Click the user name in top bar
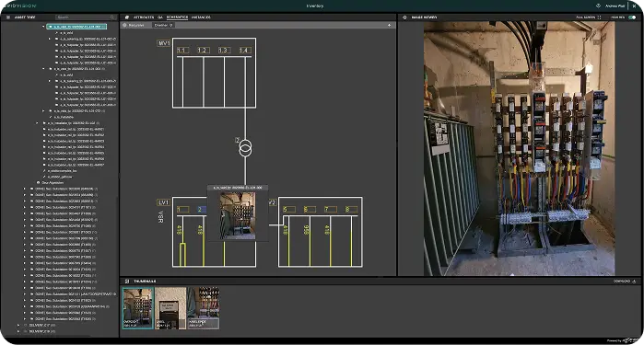The image size is (644, 345). pyautogui.click(x=615, y=6)
